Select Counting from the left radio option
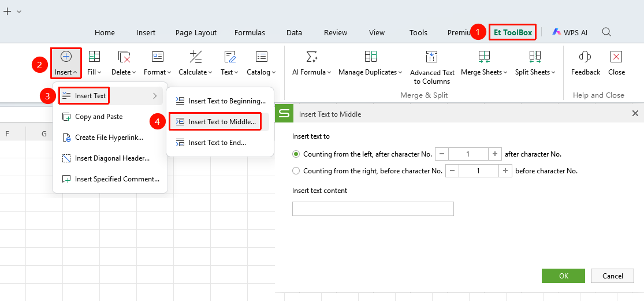 [296, 154]
